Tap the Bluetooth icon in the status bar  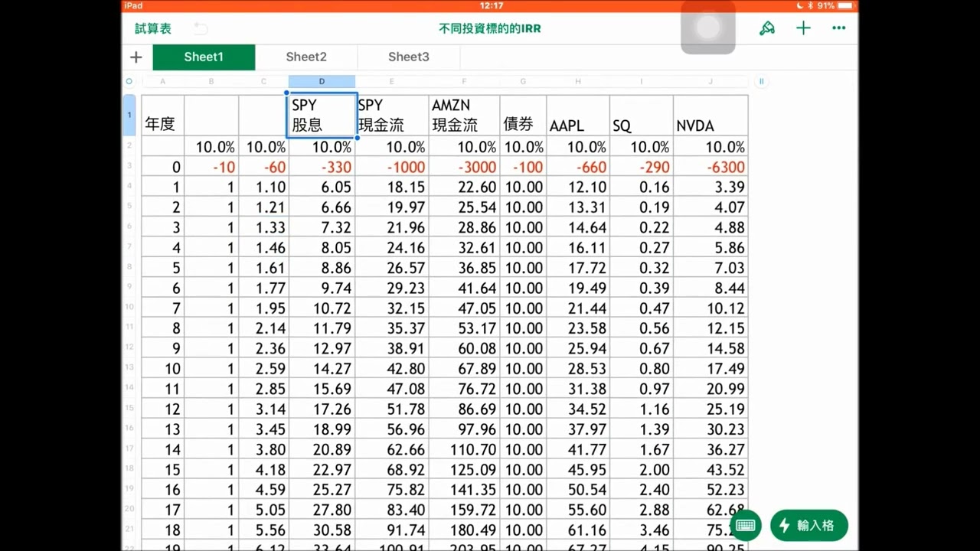(x=810, y=5)
